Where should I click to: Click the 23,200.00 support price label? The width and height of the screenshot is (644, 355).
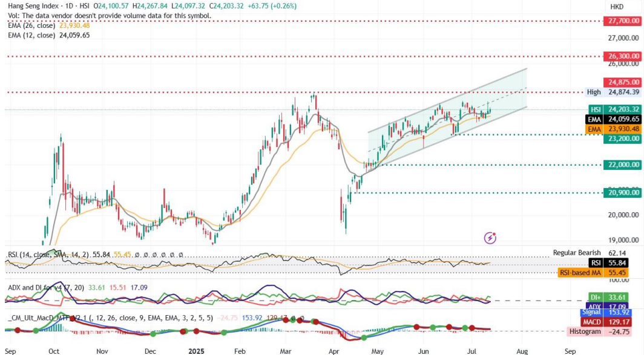[x=622, y=138]
